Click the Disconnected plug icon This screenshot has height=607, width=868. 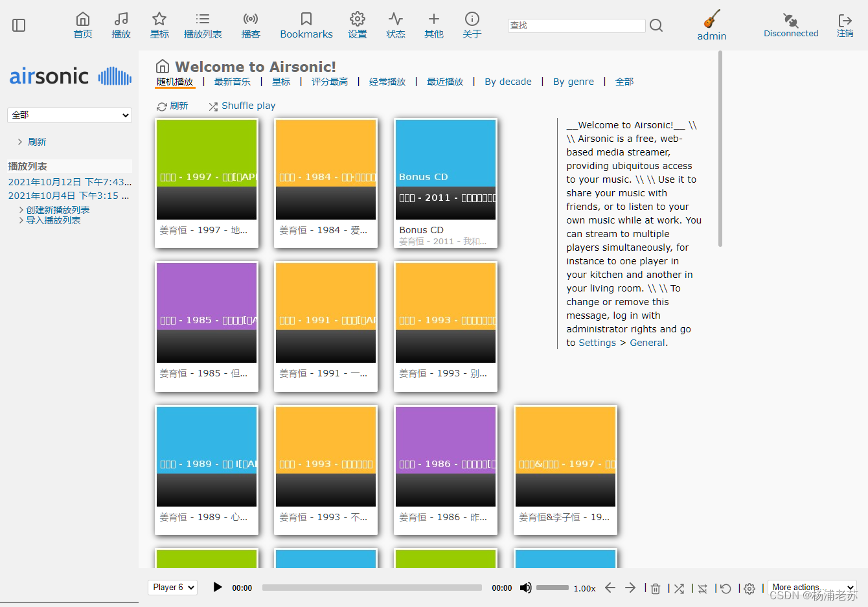pyautogui.click(x=791, y=19)
